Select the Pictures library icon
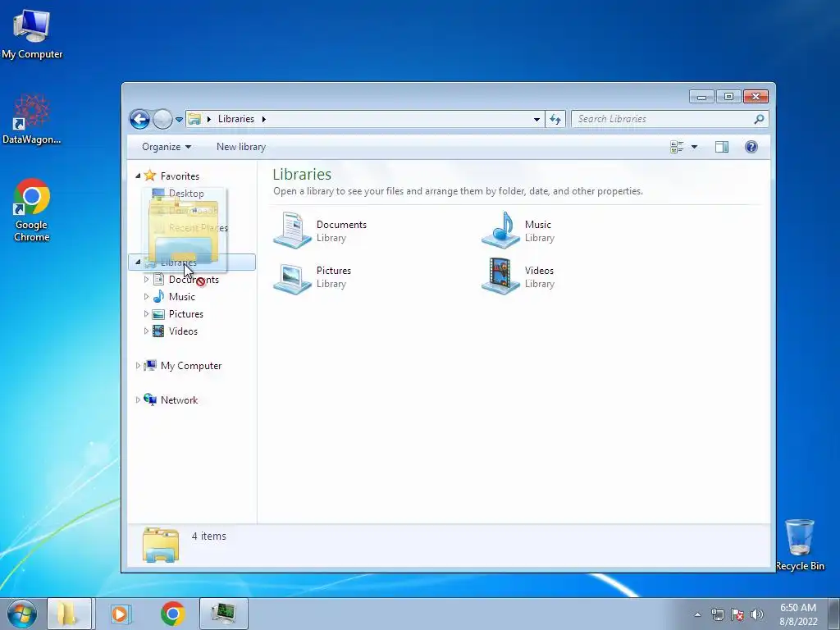 click(292, 277)
